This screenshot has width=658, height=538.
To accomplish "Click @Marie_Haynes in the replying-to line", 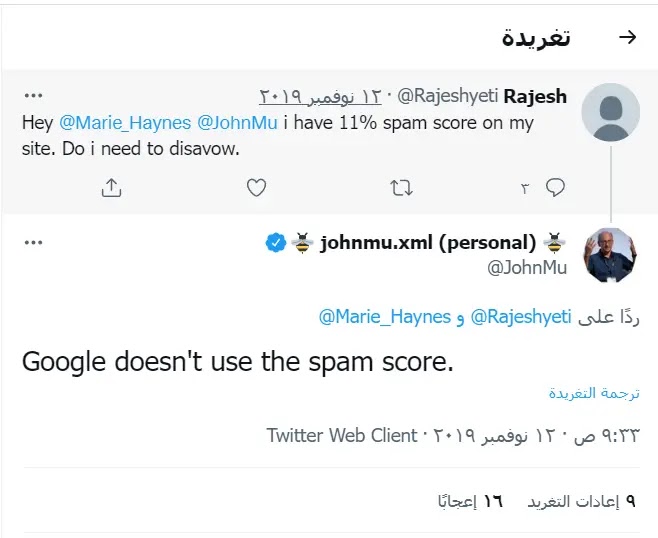I will click(x=385, y=317).
